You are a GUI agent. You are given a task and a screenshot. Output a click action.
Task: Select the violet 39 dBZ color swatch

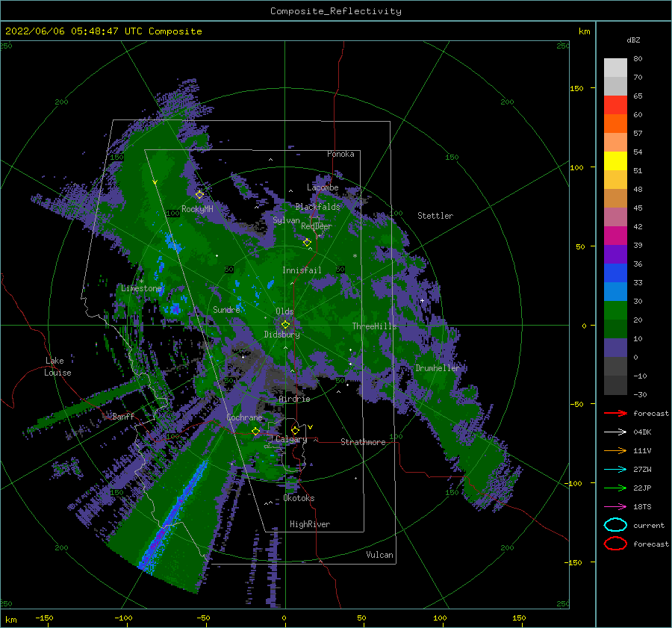click(x=615, y=254)
